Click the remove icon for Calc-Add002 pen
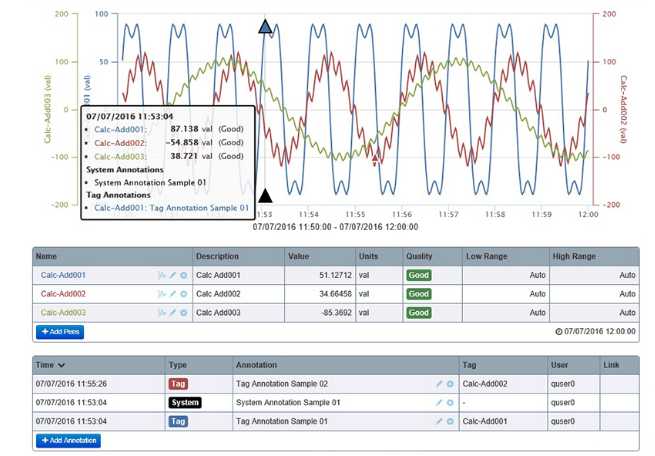 183,294
